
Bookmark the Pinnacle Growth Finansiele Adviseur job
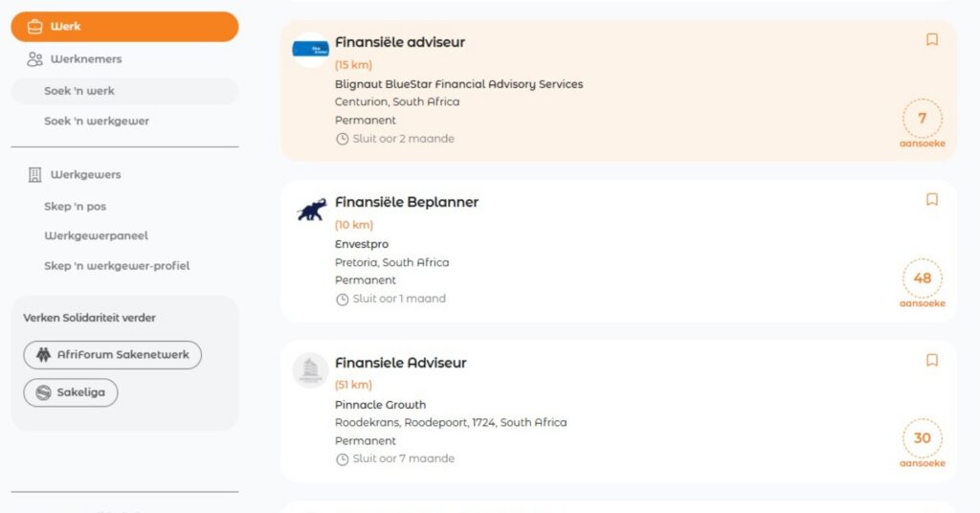[x=931, y=361]
